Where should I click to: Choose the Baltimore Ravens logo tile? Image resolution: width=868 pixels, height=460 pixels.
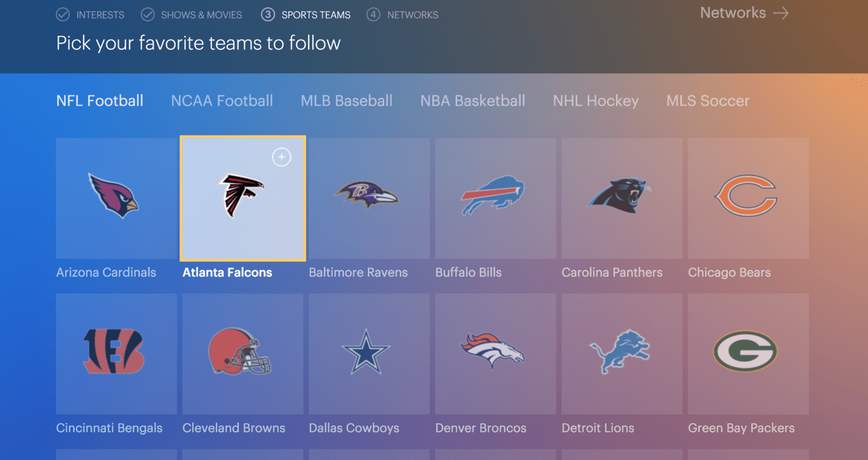coord(369,198)
